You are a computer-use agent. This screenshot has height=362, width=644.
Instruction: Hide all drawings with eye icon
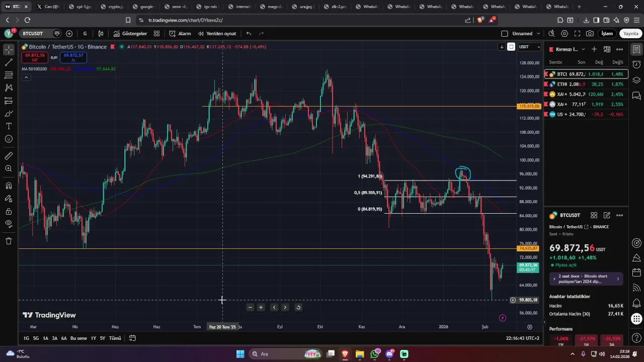click(x=9, y=224)
